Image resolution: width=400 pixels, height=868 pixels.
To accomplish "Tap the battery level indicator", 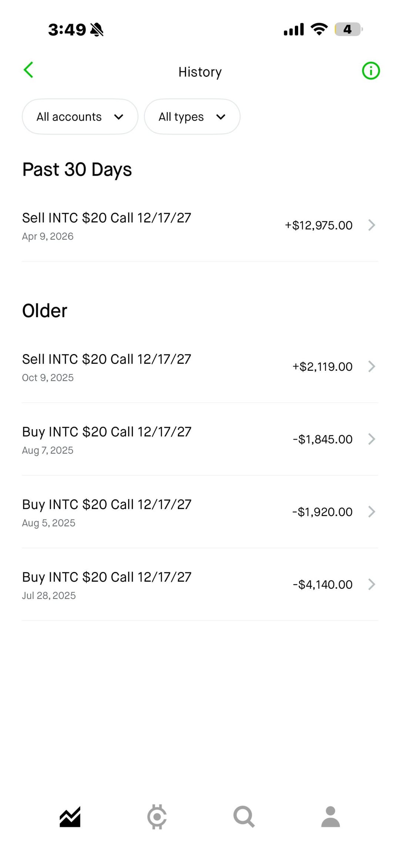I will click(x=348, y=29).
